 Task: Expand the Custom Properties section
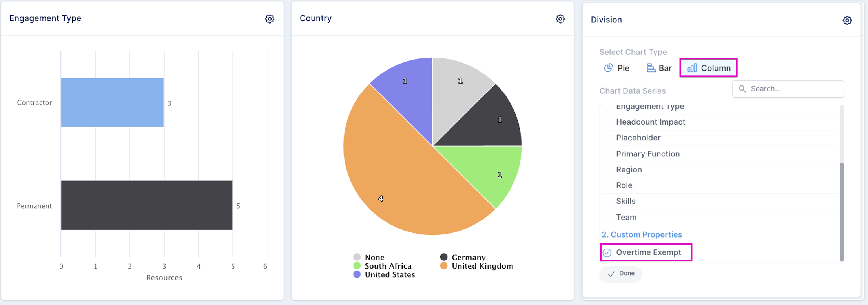[642, 234]
